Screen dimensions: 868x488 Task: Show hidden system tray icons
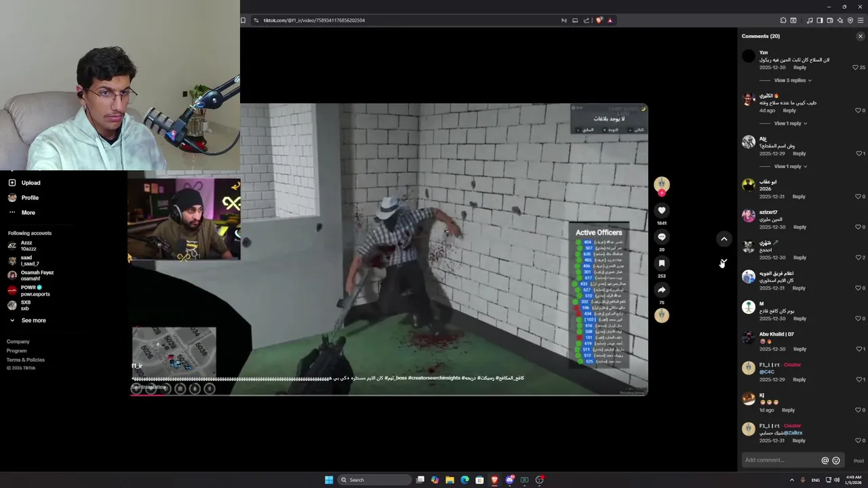(x=792, y=480)
